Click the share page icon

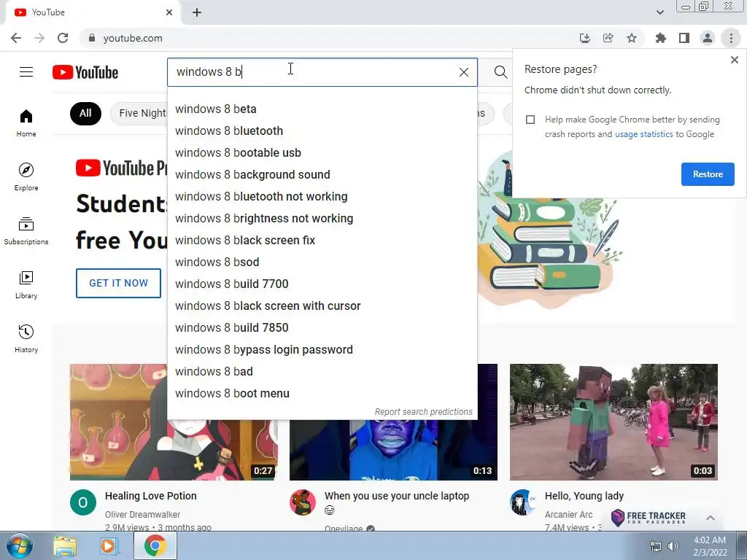pyautogui.click(x=608, y=38)
